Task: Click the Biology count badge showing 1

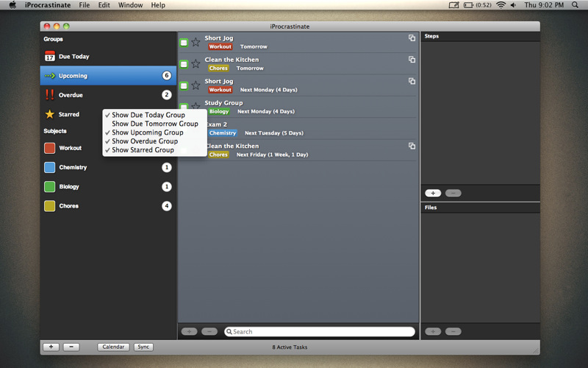Action: [167, 187]
